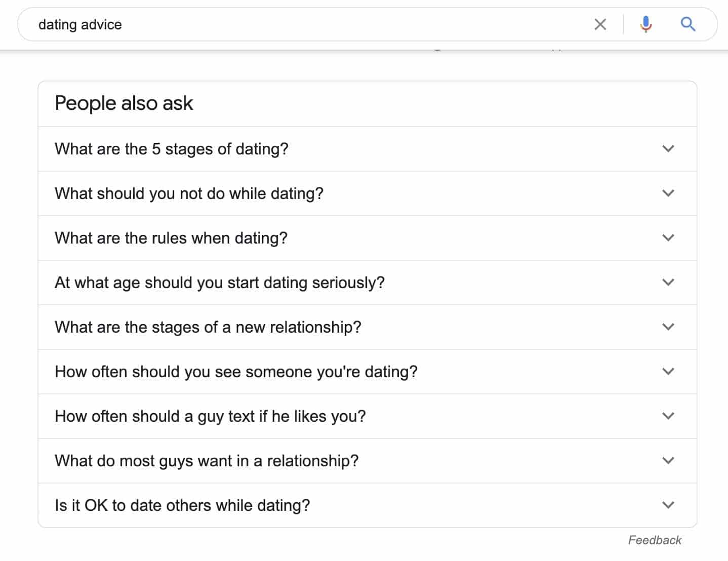Open question text 'What are the rules when dating?'

pos(171,238)
